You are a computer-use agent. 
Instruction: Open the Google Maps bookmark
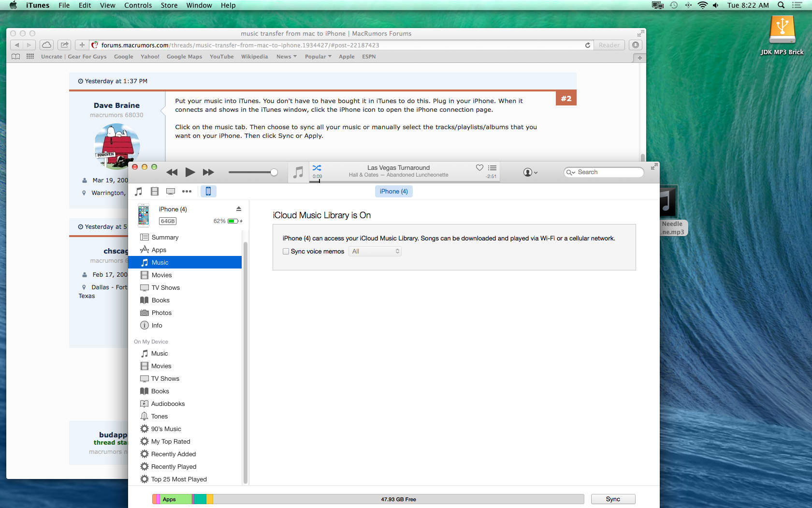point(184,57)
